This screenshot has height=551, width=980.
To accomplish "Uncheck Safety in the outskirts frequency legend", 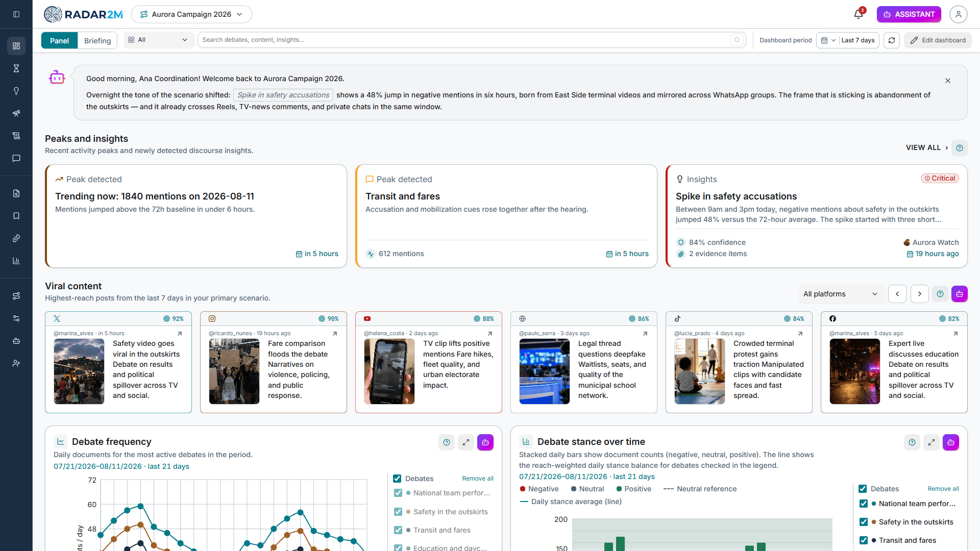I will 398,512.
